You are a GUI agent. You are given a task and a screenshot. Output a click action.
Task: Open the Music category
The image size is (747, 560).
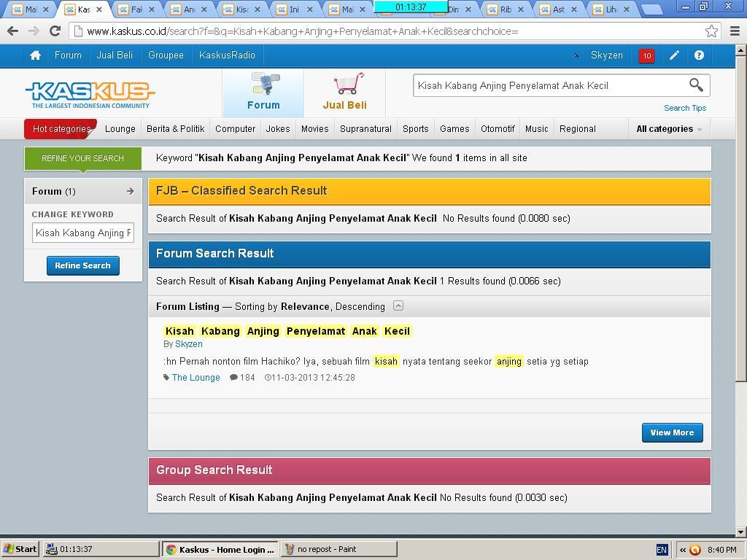[537, 129]
